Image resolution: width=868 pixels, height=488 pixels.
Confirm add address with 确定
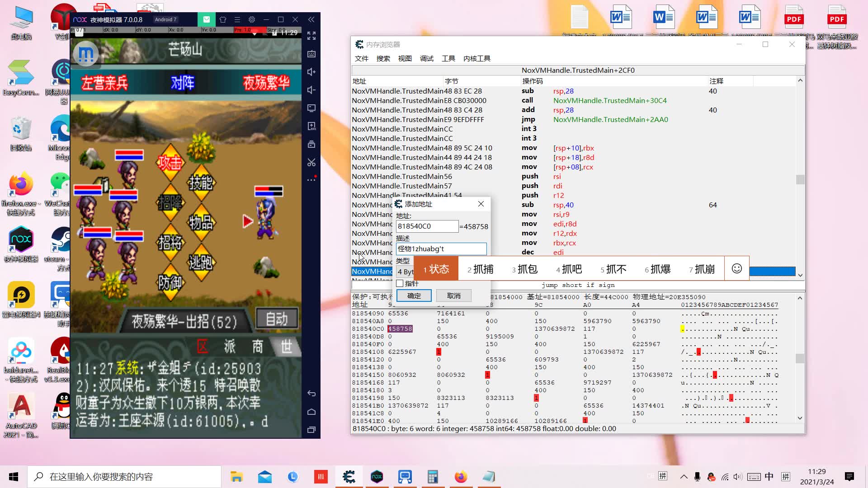(414, 296)
